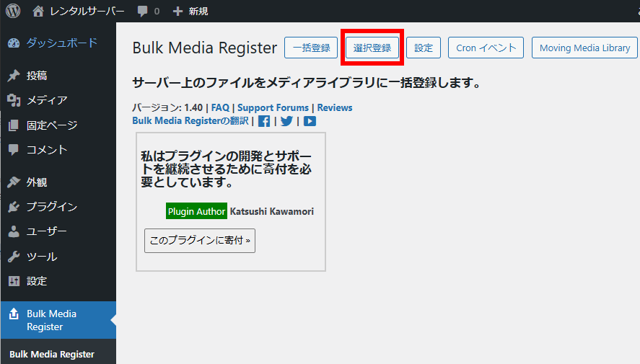This screenshot has height=364, width=640.
Task: Open the comments bubble icon in admin bar
Action: [143, 12]
